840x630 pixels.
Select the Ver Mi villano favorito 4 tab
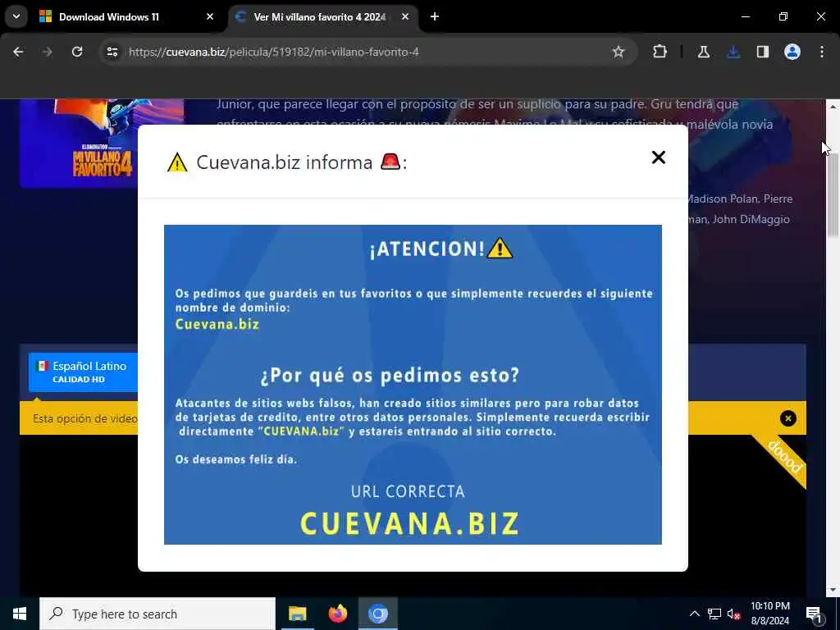320,16
